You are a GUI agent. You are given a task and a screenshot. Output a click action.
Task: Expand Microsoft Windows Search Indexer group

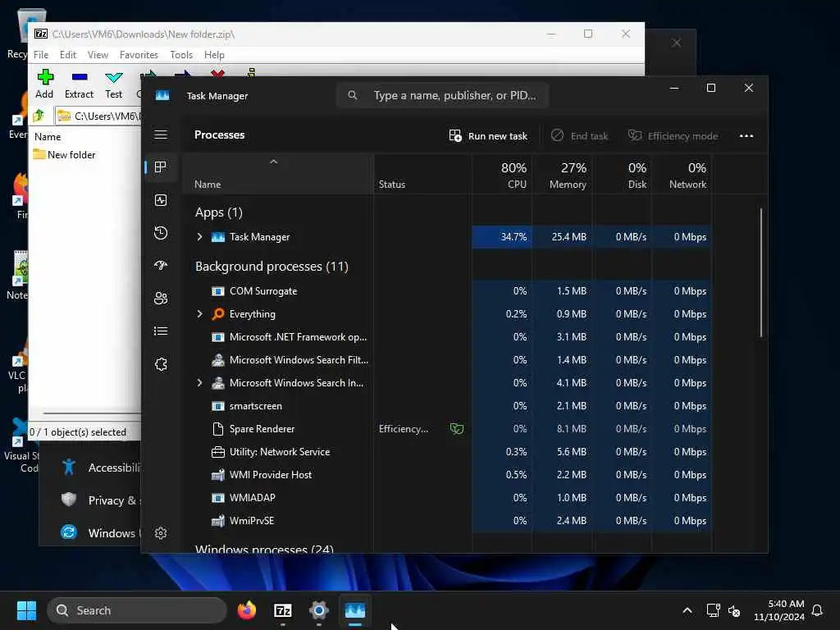(200, 382)
